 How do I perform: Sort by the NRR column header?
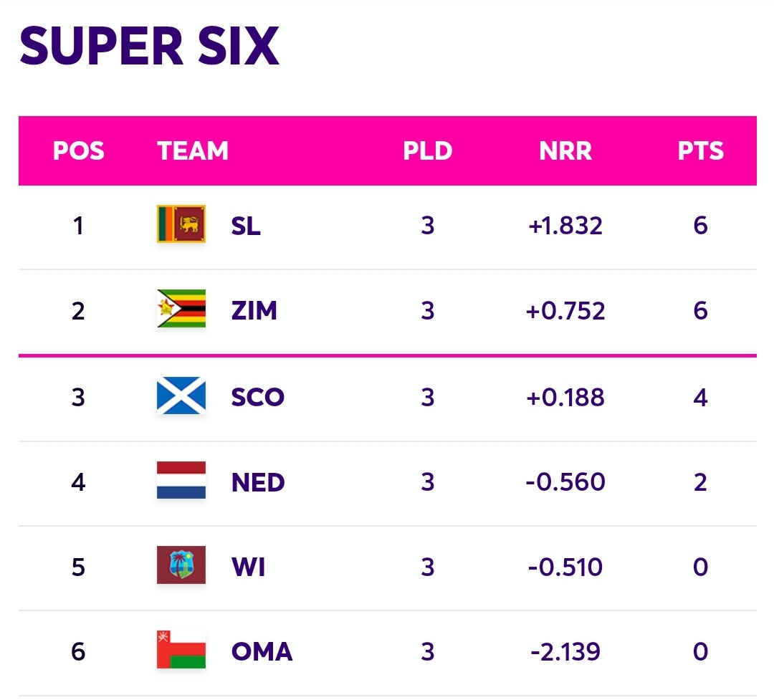click(565, 150)
